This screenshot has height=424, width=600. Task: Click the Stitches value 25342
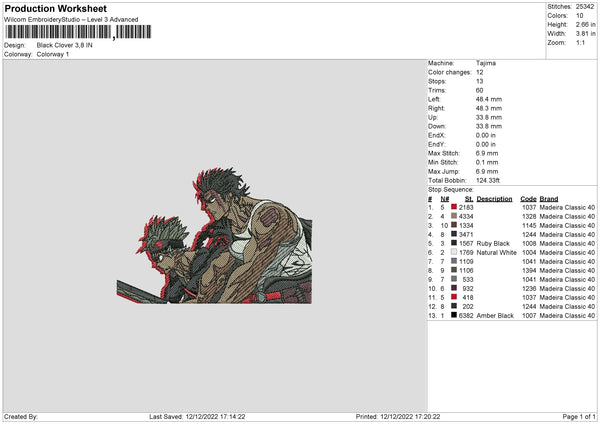click(x=585, y=7)
